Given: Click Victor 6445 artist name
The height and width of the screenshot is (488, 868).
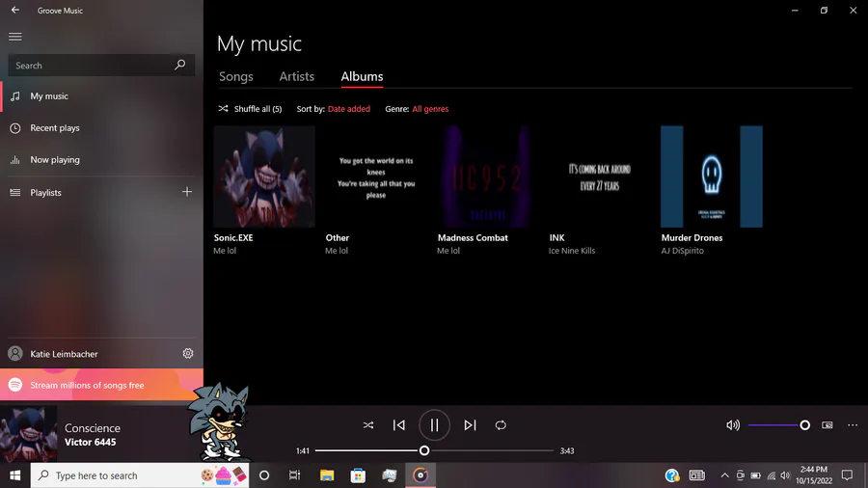Looking at the screenshot, I should [91, 442].
